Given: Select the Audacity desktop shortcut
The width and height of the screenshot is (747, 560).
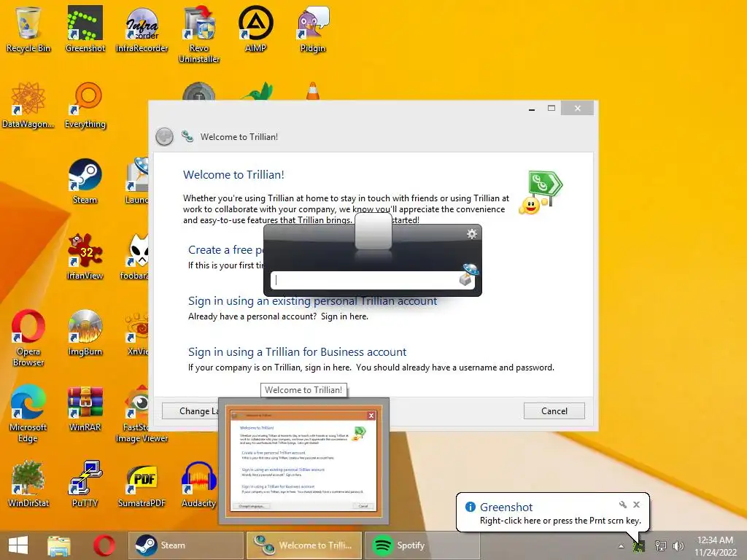Looking at the screenshot, I should [x=199, y=484].
